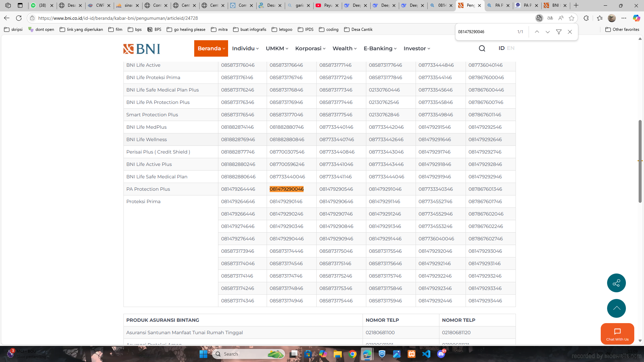Image resolution: width=644 pixels, height=362 pixels.
Task: Click the back-to-top arrow button
Action: [x=616, y=308]
